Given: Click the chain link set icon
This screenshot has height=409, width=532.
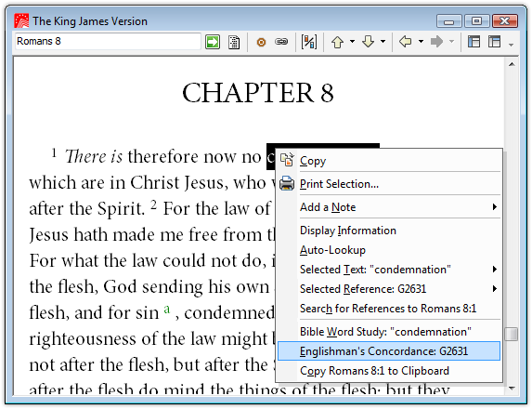Looking at the screenshot, I should click(x=281, y=42).
